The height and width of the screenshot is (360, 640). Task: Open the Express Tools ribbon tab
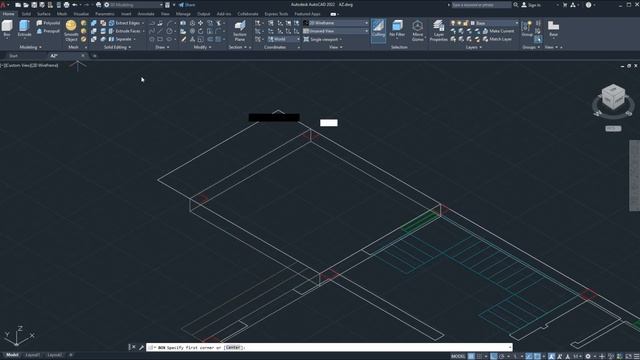click(x=276, y=14)
